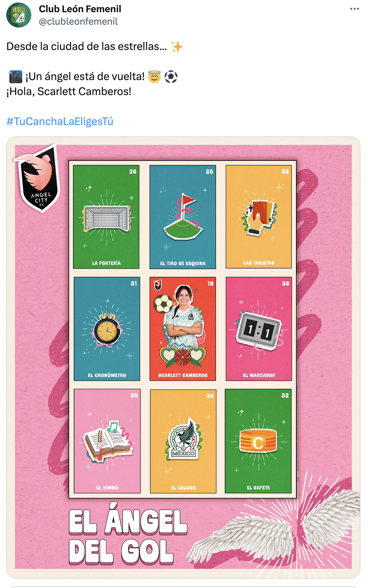
Task: Open the Club León Femenil profile avatar
Action: click(x=19, y=15)
